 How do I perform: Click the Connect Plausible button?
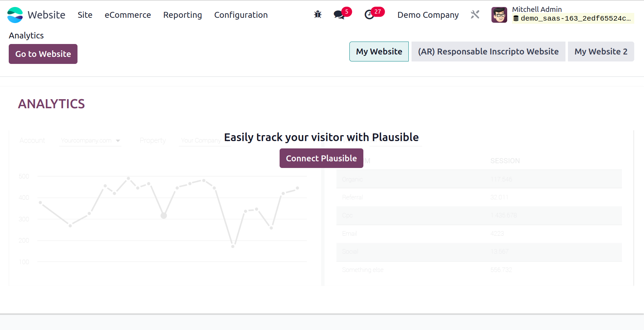pyautogui.click(x=321, y=158)
